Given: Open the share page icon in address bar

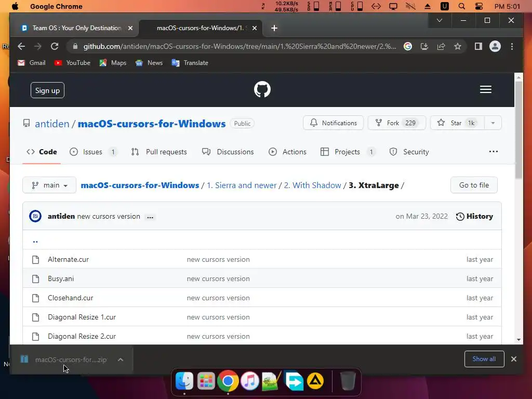Looking at the screenshot, I should (x=441, y=46).
